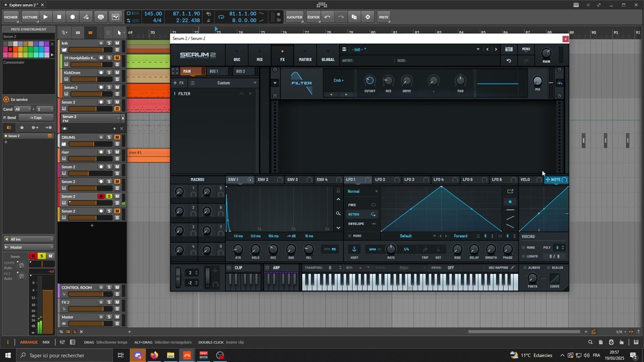Click the undo arrow in the top toolbar
The height and width of the screenshot is (362, 644).
coord(328,17)
